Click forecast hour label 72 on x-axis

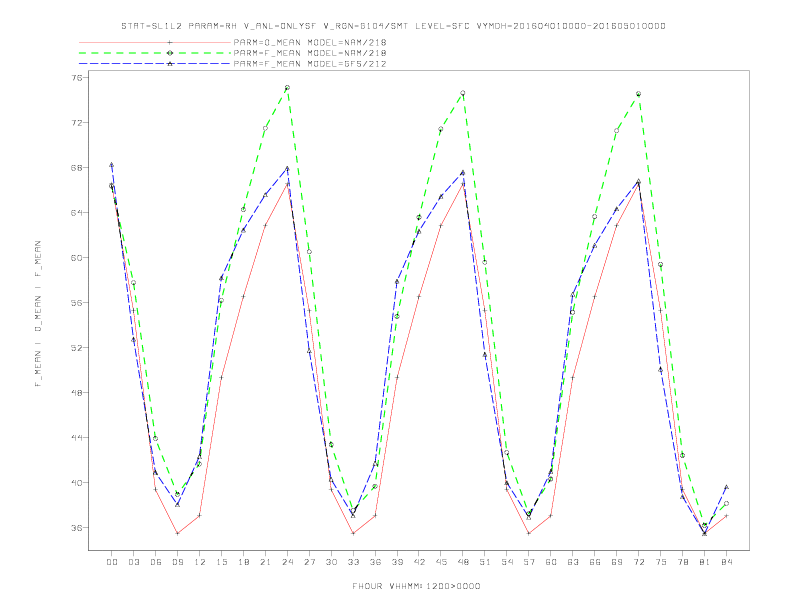pos(639,562)
